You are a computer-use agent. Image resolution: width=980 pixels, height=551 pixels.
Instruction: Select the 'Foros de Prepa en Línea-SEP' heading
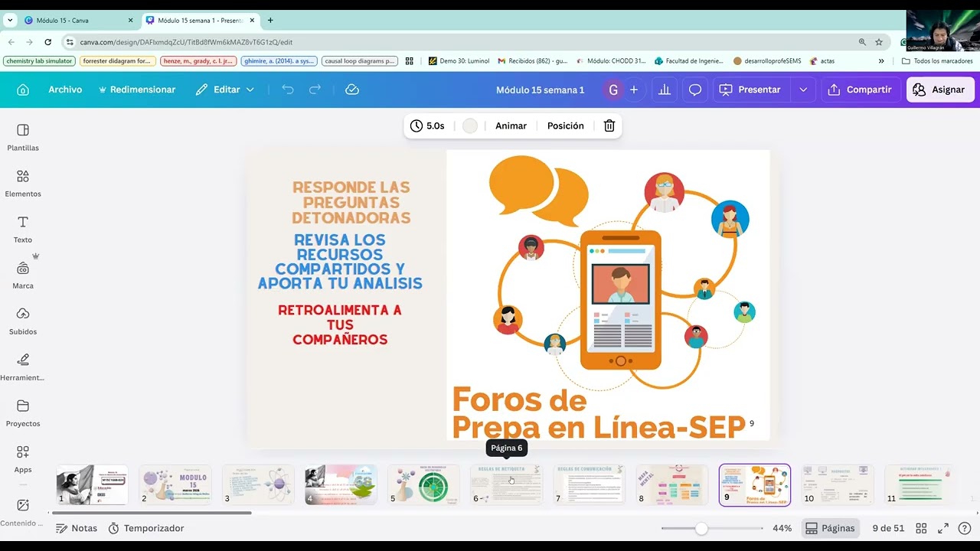[x=599, y=413]
